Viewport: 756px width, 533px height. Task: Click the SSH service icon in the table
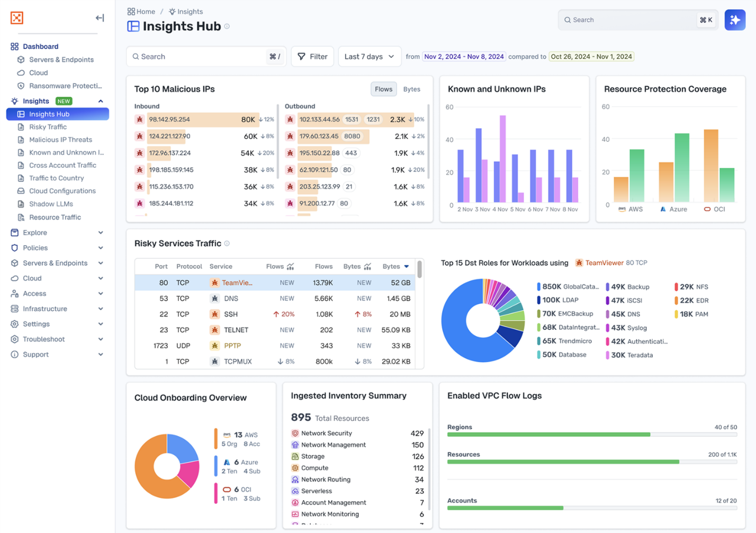(x=214, y=314)
